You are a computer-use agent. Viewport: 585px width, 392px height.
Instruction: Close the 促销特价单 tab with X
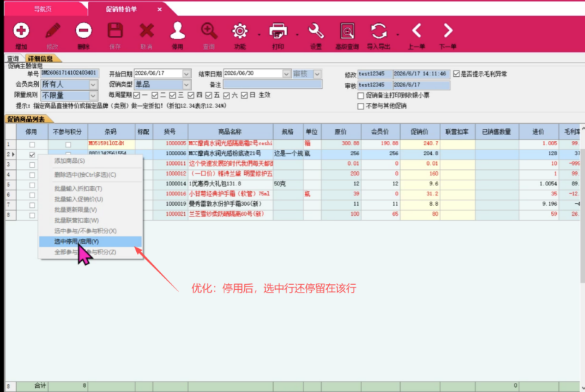[x=159, y=9]
